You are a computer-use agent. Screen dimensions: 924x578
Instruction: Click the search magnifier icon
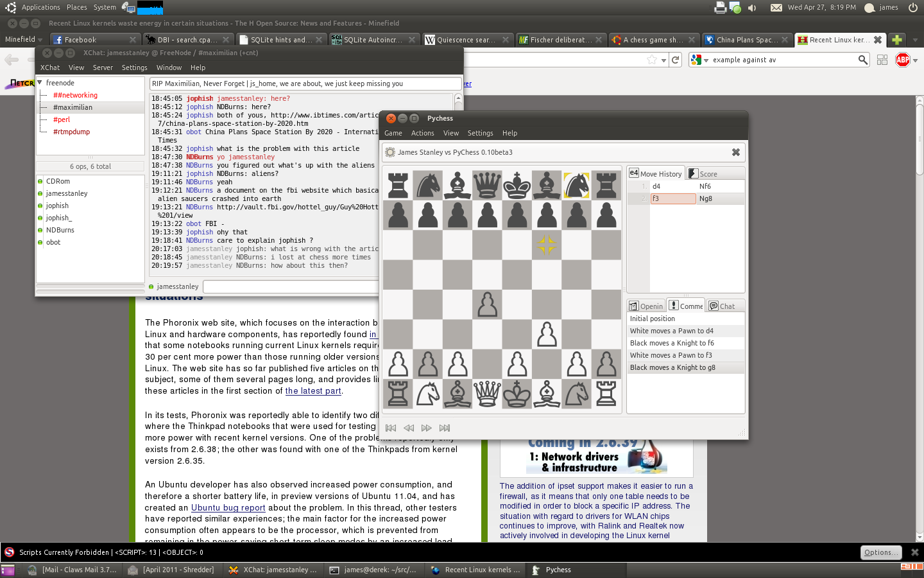tap(863, 60)
